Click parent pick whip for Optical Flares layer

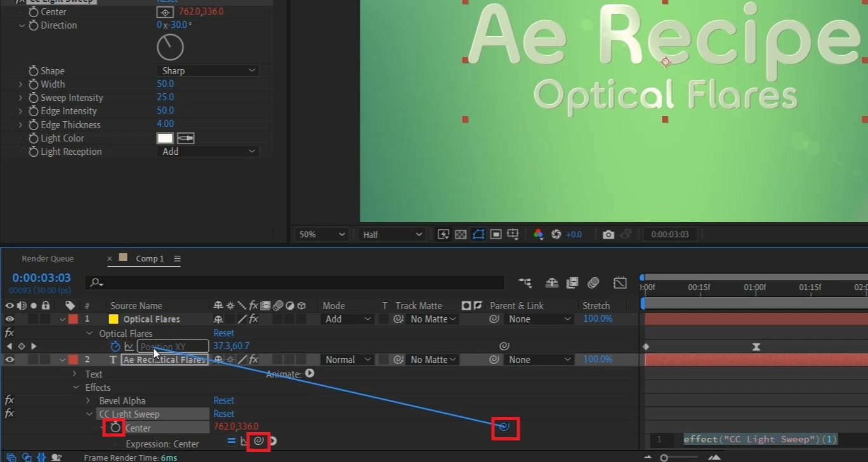494,319
